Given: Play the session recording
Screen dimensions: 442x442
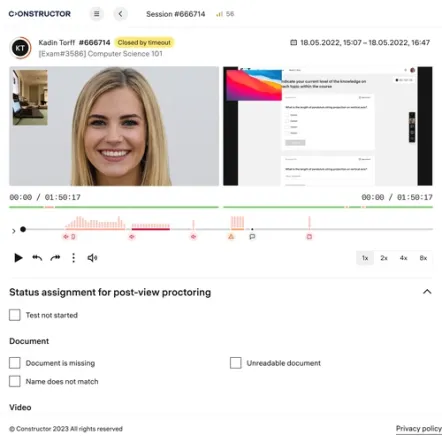Looking at the screenshot, I should point(18,258).
